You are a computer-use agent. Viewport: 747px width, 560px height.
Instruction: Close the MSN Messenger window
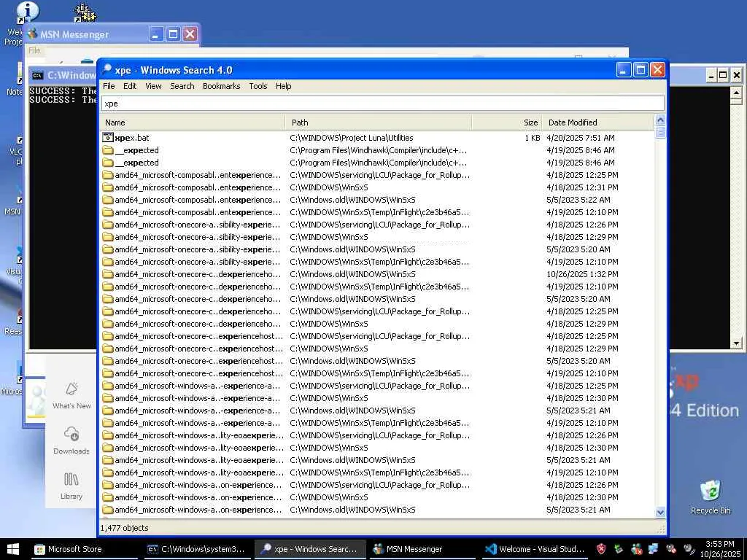[190, 34]
